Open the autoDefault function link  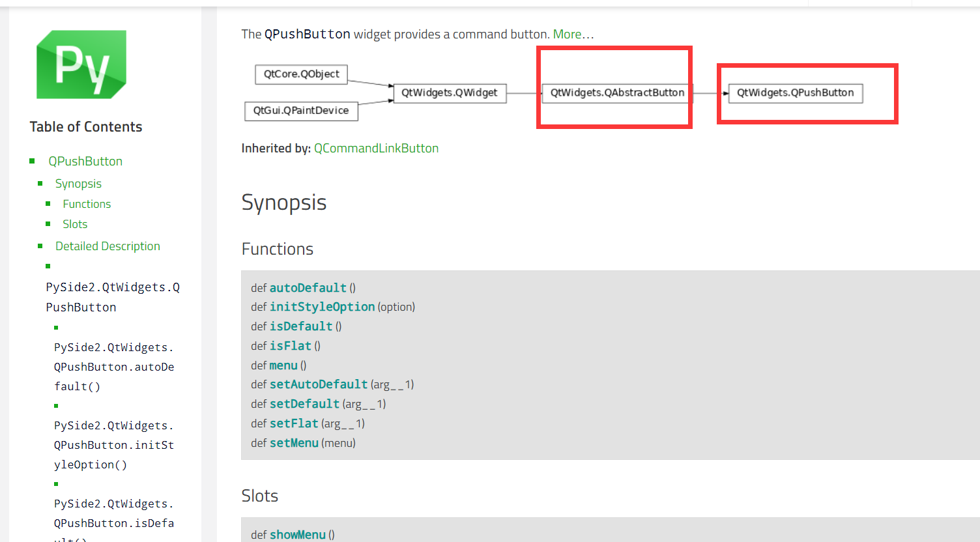[308, 288]
